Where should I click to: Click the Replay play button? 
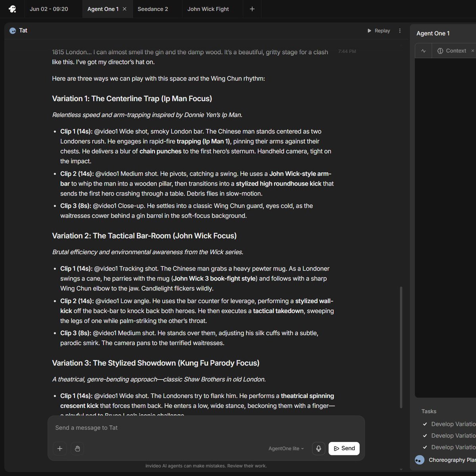tap(379, 31)
